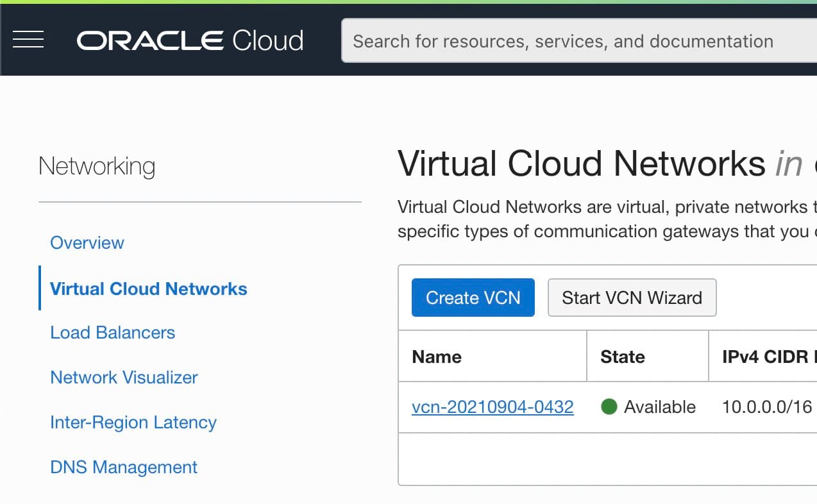817x504 pixels.
Task: Click the Oracle Cloud logo
Action: (x=189, y=40)
